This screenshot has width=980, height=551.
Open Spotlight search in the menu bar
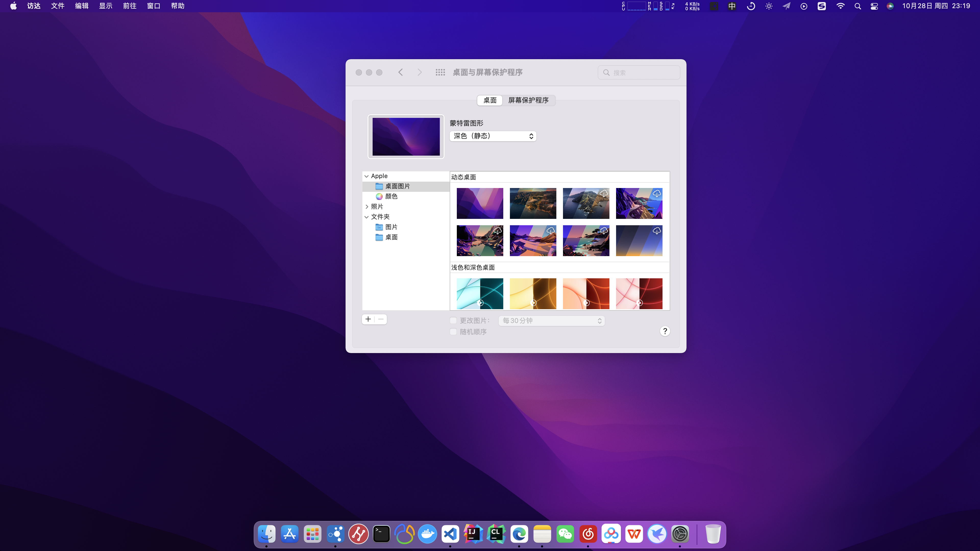coord(857,6)
